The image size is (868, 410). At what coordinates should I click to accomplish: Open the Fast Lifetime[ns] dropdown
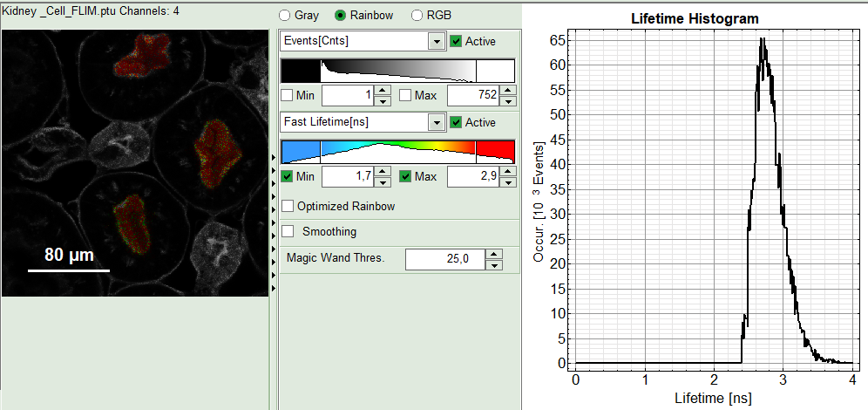click(436, 122)
